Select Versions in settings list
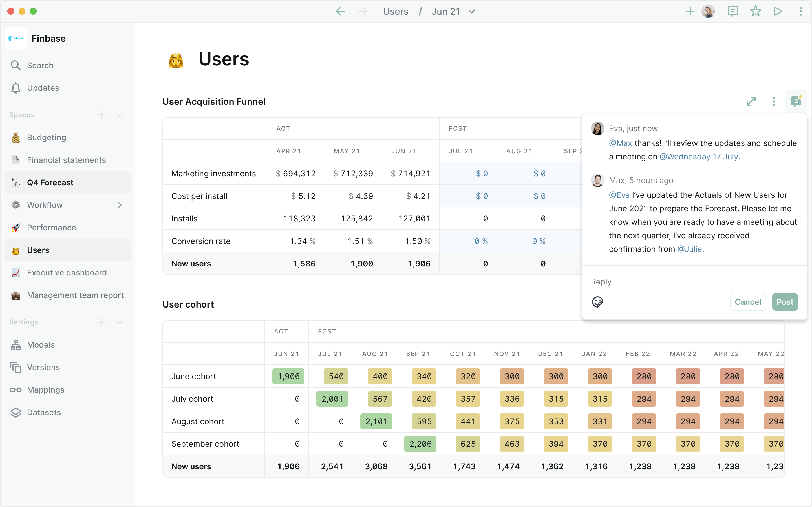 pyautogui.click(x=43, y=367)
